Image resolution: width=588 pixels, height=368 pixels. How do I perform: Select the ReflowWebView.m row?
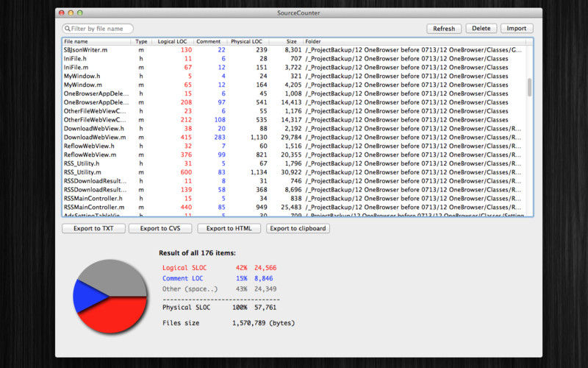coord(294,155)
